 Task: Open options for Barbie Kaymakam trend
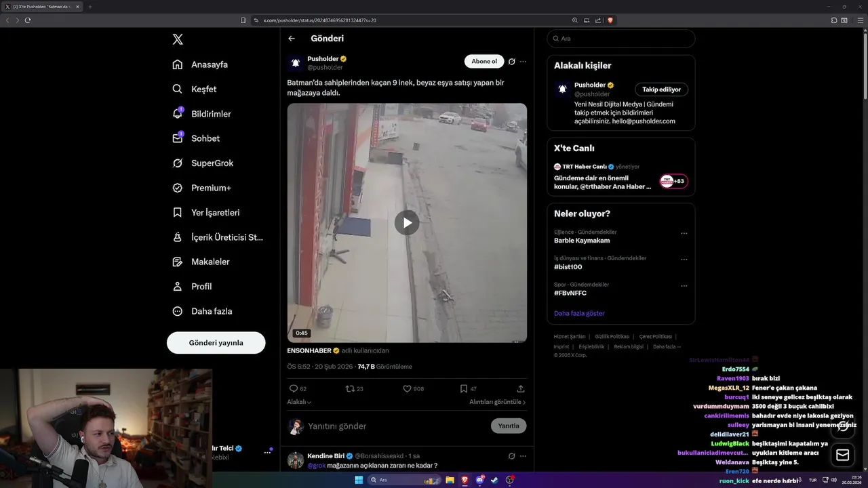(684, 233)
